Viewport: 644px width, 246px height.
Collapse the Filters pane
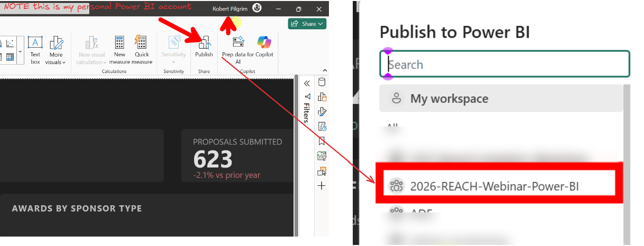click(307, 83)
